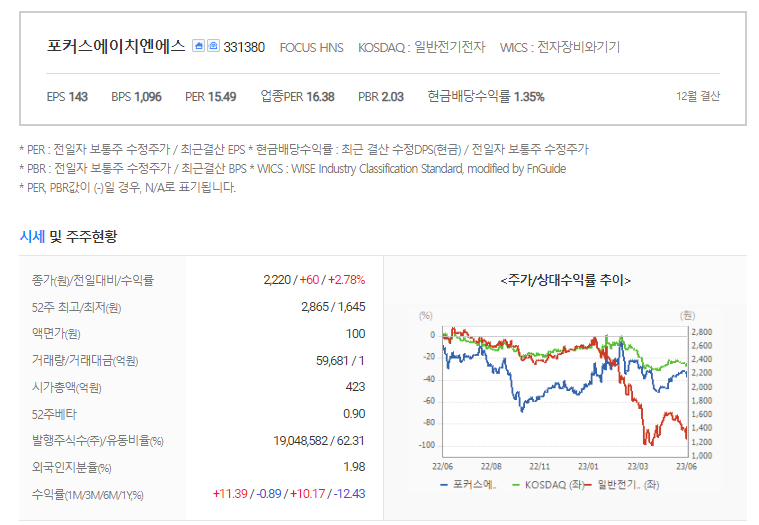Click the -12.43 one-year return
The width and height of the screenshot is (759, 525).
pyautogui.click(x=348, y=494)
